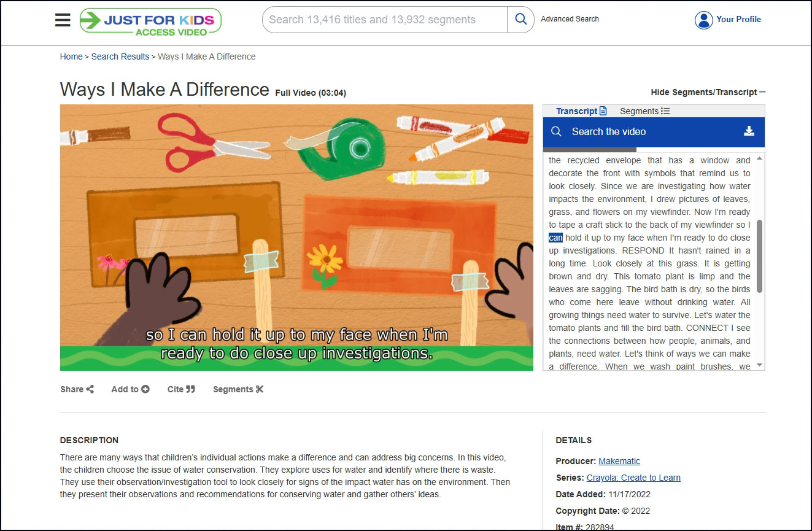Return to Search Results breadcrumb

[x=120, y=56]
